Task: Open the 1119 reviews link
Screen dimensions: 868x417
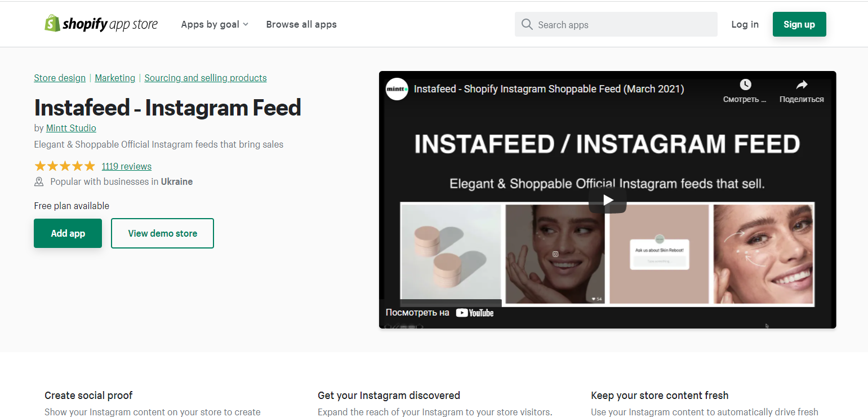Action: pyautogui.click(x=126, y=166)
